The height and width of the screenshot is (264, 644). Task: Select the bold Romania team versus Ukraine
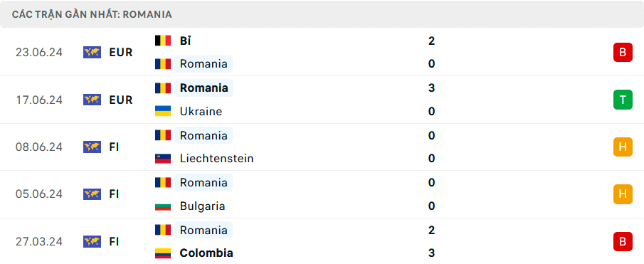click(x=204, y=88)
